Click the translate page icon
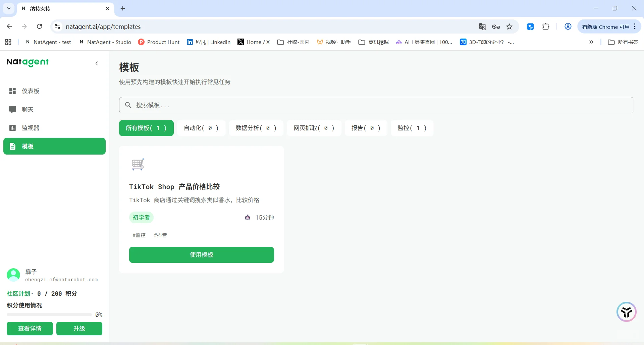 (482, 27)
